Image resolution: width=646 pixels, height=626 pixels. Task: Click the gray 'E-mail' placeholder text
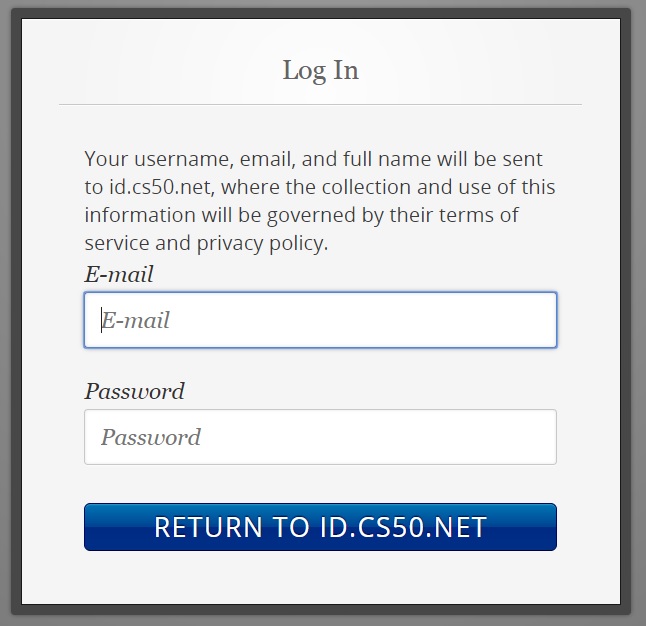tap(137, 320)
